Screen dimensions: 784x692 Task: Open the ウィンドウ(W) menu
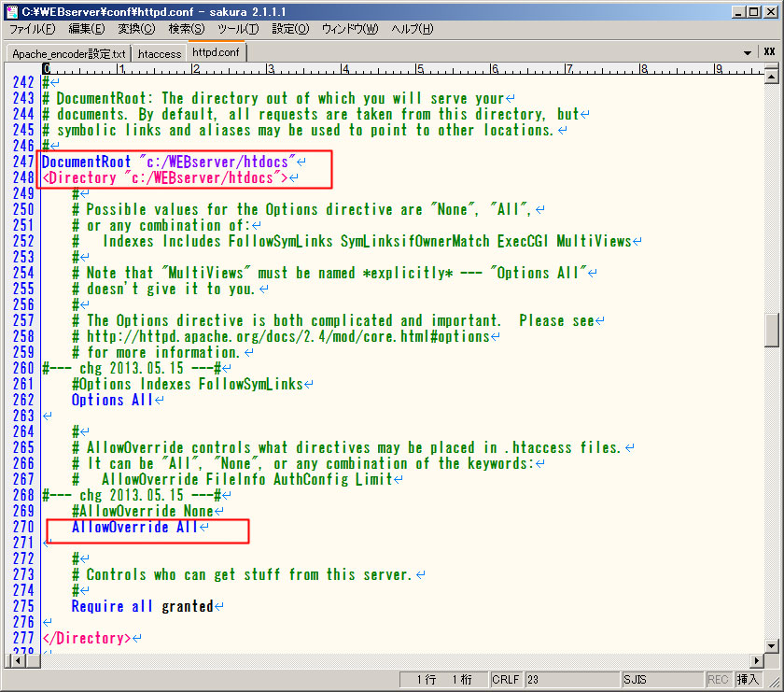(350, 29)
